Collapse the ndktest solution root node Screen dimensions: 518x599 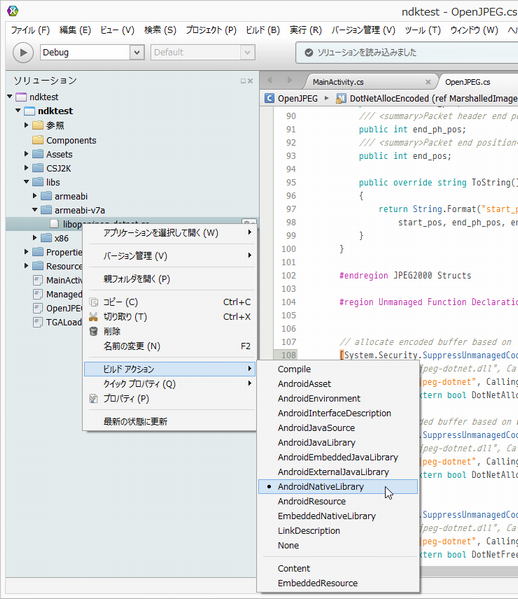[10, 97]
